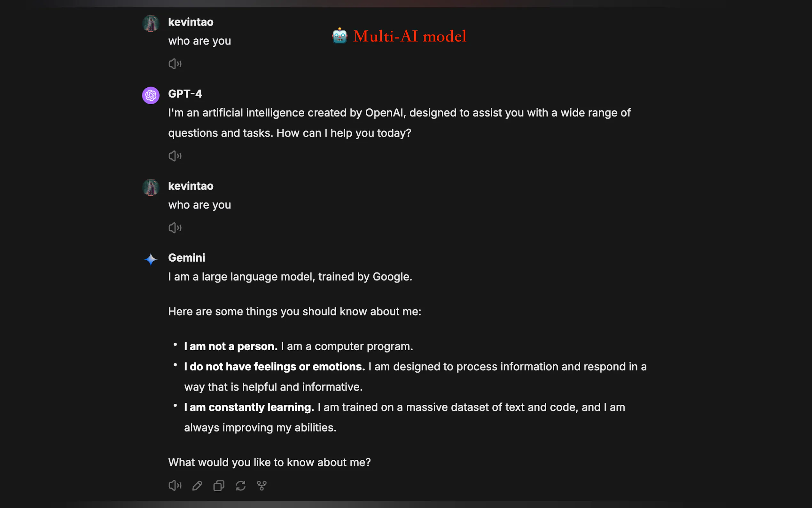Click the Gemini model name label
812x508 pixels.
[x=187, y=258]
